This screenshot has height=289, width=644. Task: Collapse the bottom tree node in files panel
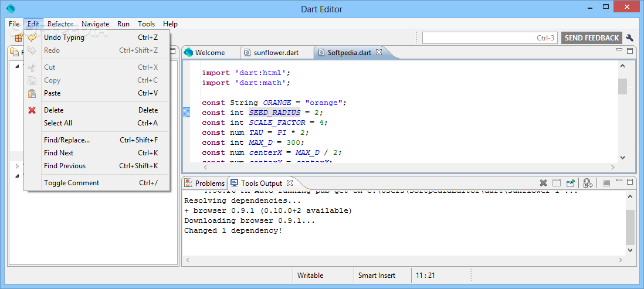click(x=17, y=176)
